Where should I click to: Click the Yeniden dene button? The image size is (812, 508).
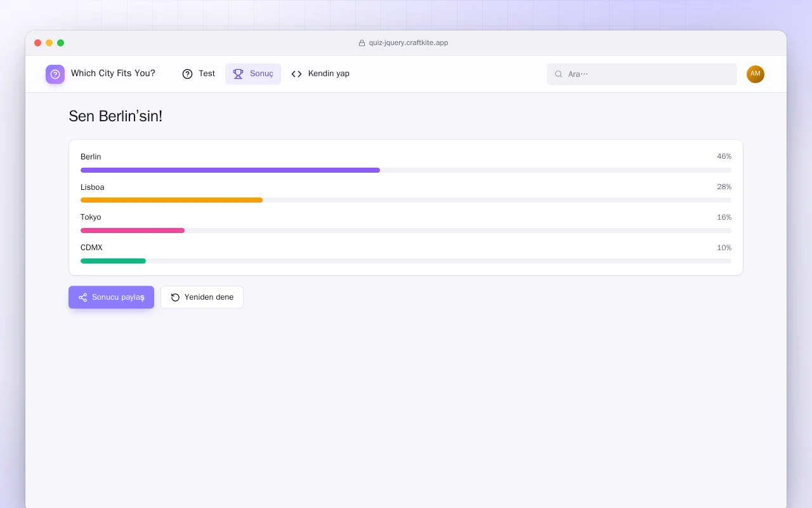(202, 297)
